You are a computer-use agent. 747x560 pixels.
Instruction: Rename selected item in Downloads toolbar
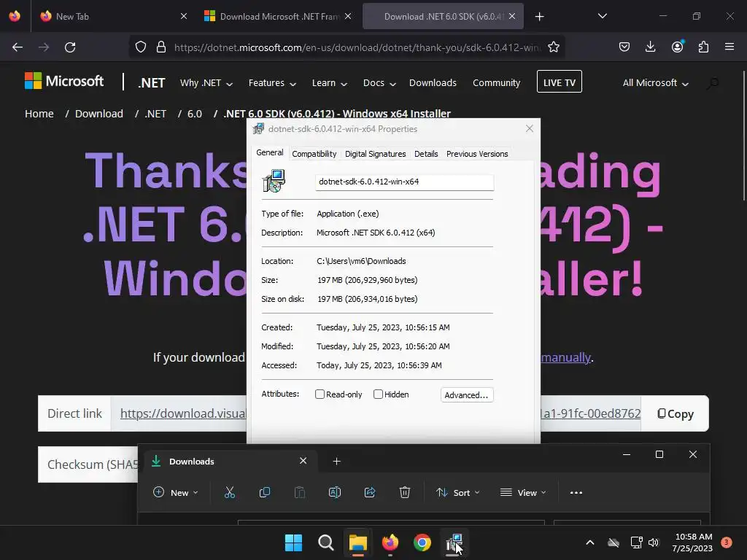(x=334, y=492)
